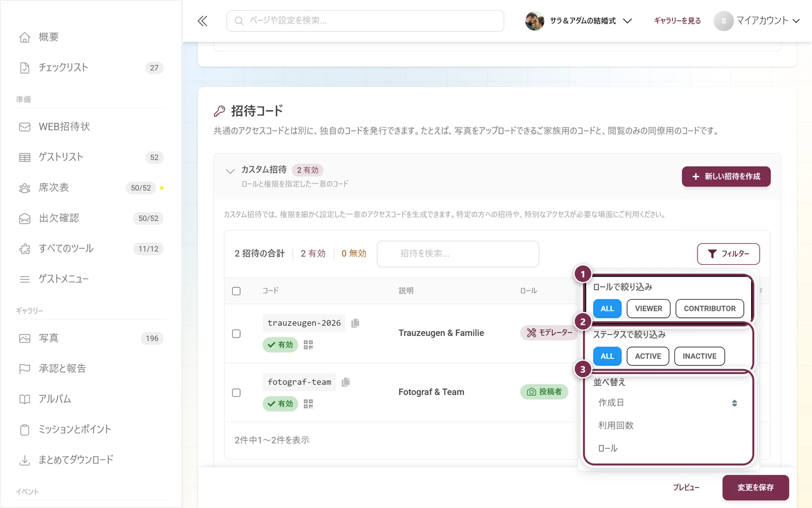Screen dimensions: 812x508
Task: Click the 概要 home icon
Action: [25, 37]
